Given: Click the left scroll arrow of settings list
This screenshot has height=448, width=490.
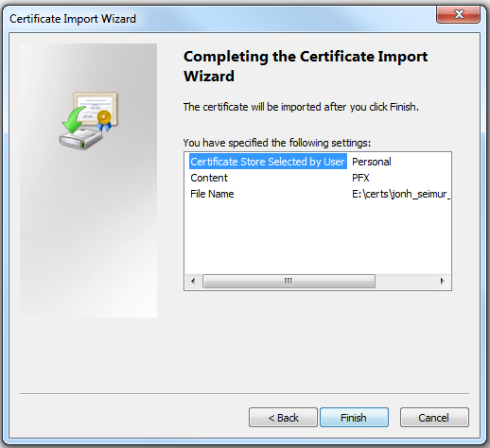Looking at the screenshot, I should (193, 281).
